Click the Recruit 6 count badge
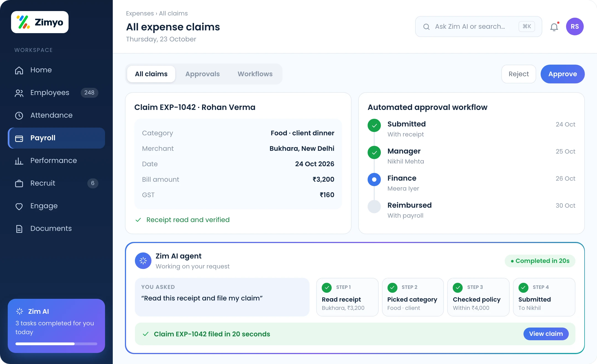This screenshot has height=364, width=597. [93, 183]
